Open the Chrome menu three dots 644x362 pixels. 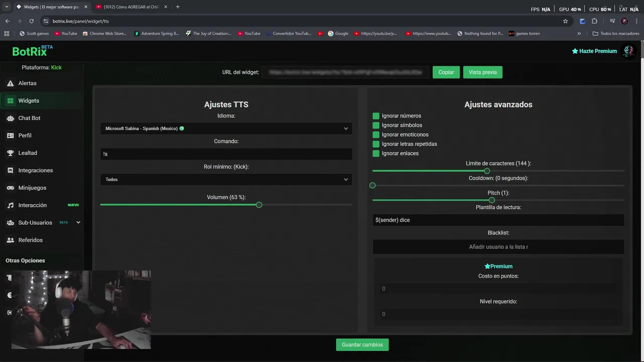pyautogui.click(x=637, y=21)
